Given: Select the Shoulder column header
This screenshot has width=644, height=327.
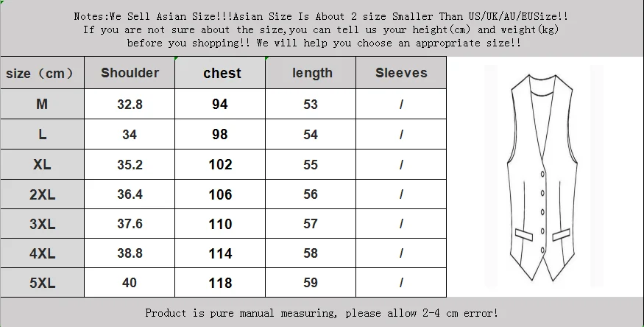Looking at the screenshot, I should [x=130, y=73].
